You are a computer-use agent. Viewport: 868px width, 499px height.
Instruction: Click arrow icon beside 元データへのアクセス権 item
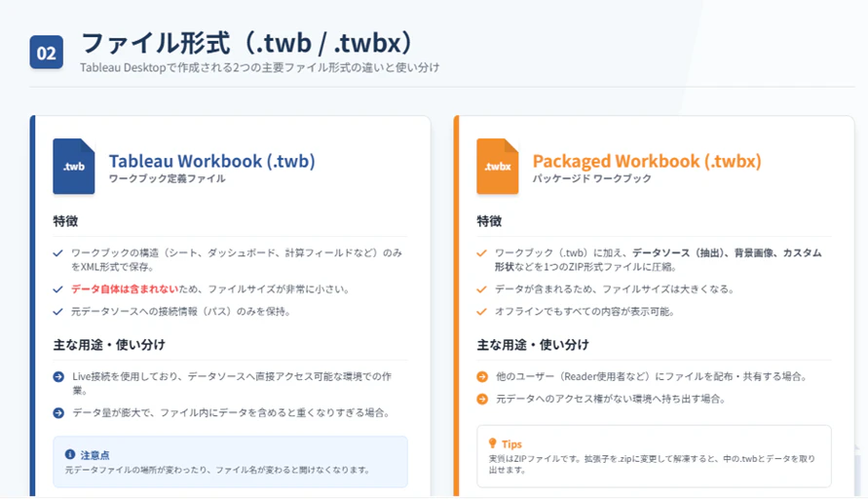[482, 399]
